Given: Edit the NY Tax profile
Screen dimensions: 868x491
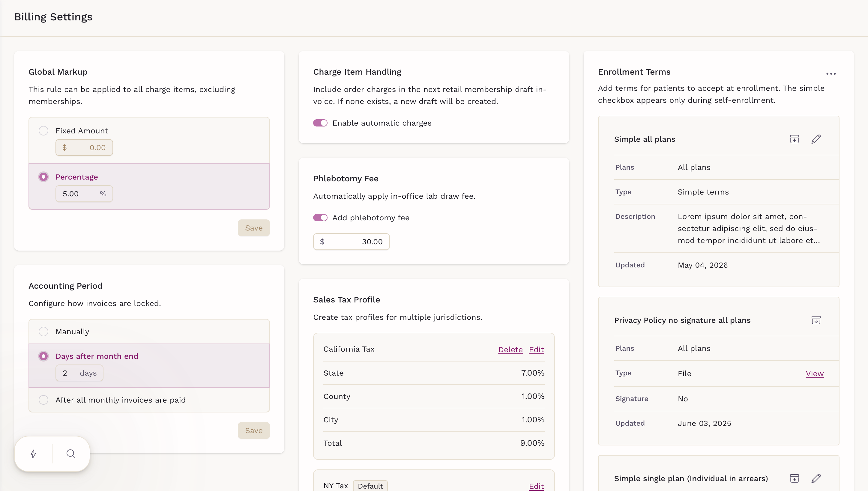Looking at the screenshot, I should pyautogui.click(x=536, y=486).
